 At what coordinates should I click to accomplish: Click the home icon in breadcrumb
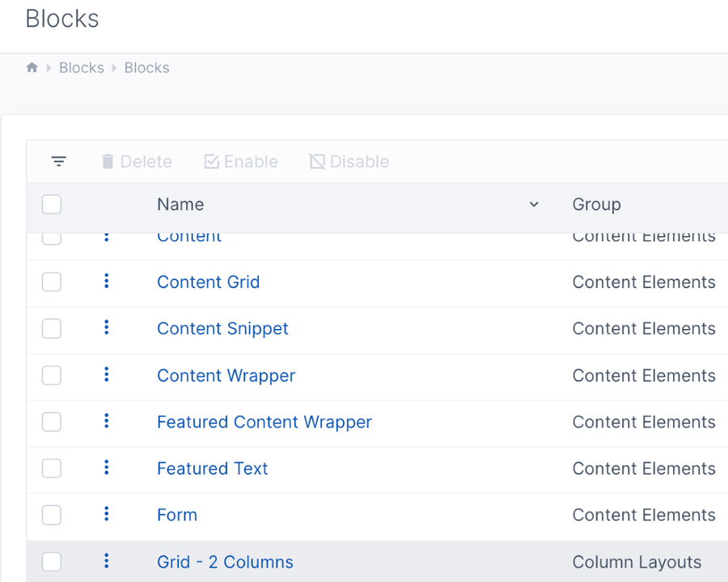[32, 68]
